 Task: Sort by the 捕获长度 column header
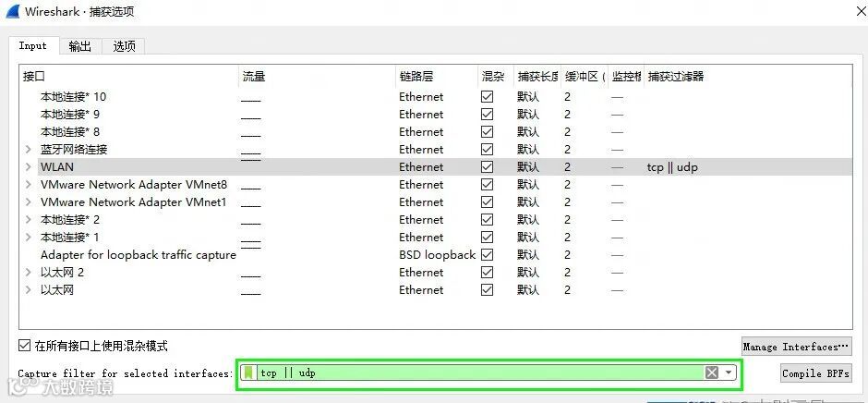(x=537, y=77)
